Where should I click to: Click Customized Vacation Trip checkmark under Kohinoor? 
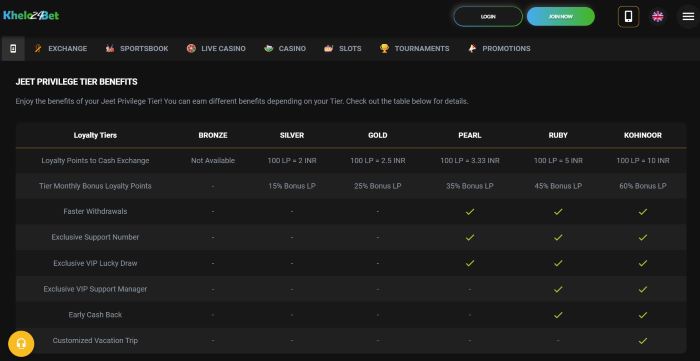[x=643, y=341]
